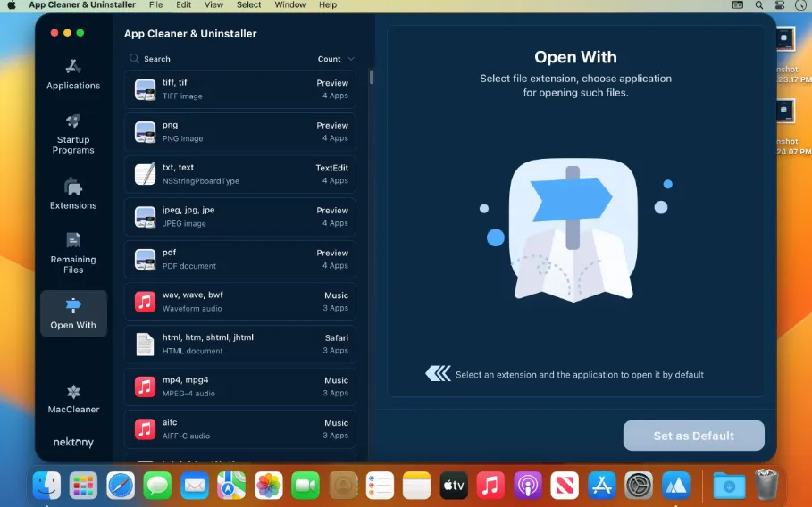This screenshot has width=812, height=507.
Task: Open App Store from the Dock
Action: click(602, 486)
